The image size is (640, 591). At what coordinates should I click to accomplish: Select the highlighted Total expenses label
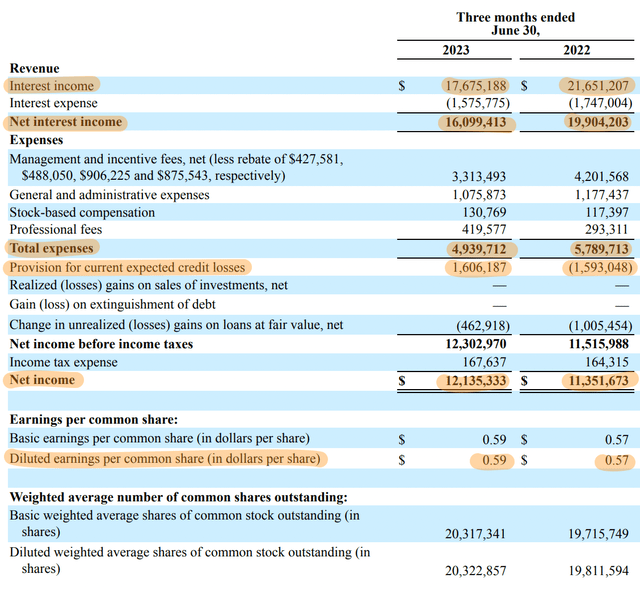(51, 248)
